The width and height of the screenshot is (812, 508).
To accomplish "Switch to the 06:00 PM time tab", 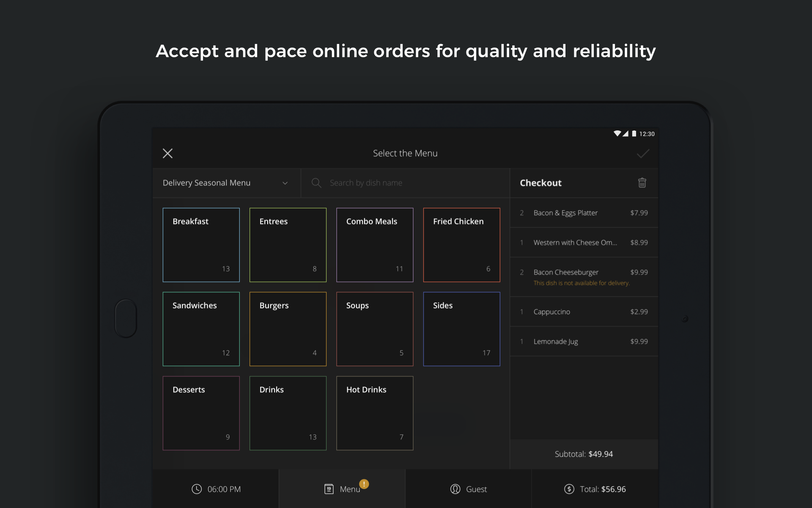I will 216,489.
